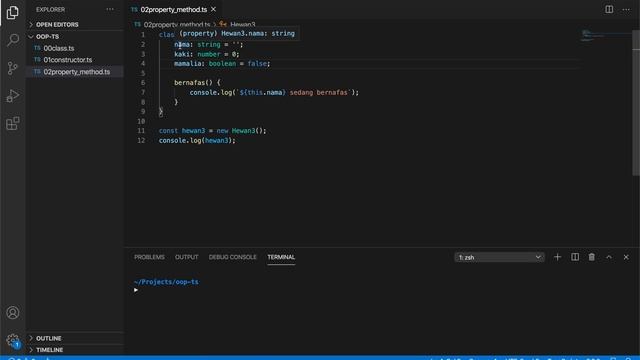Open the file 01constructor.ts

coord(68,60)
